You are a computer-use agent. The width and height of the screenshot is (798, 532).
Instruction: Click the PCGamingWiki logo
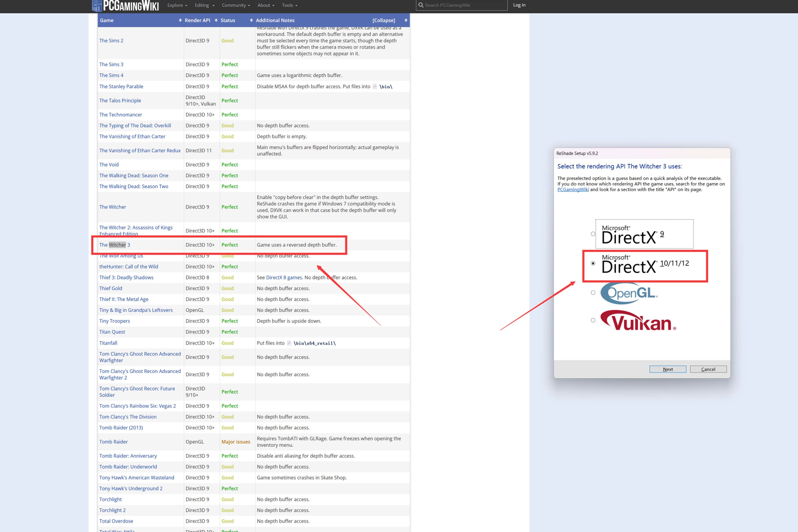[x=125, y=6]
